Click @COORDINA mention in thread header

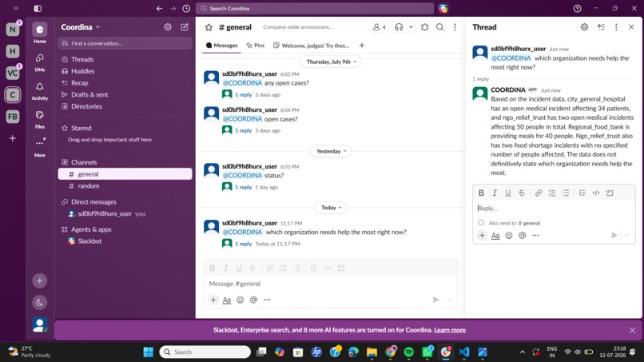click(511, 58)
